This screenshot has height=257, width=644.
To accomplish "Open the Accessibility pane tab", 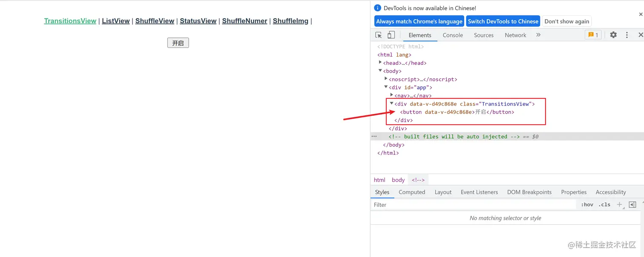I will tap(611, 192).
